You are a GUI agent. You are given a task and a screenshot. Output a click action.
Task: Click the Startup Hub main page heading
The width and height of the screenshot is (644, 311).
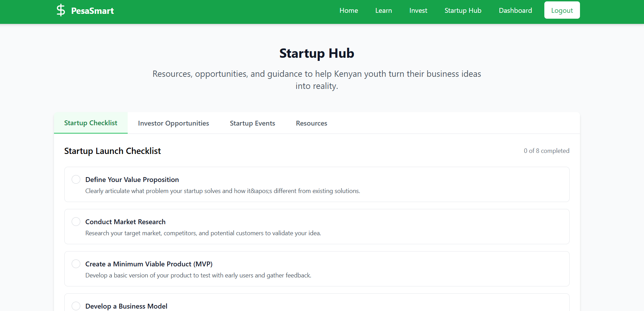(x=317, y=53)
